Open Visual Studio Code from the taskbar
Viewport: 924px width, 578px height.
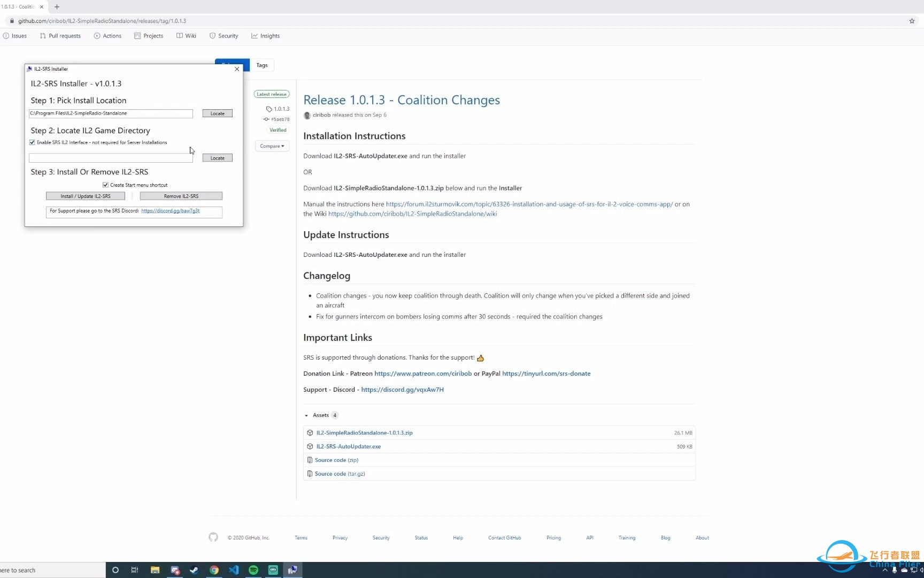pos(234,570)
